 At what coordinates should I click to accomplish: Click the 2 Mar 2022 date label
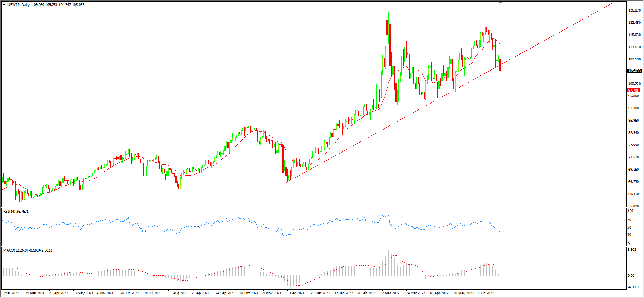[x=391, y=293]
